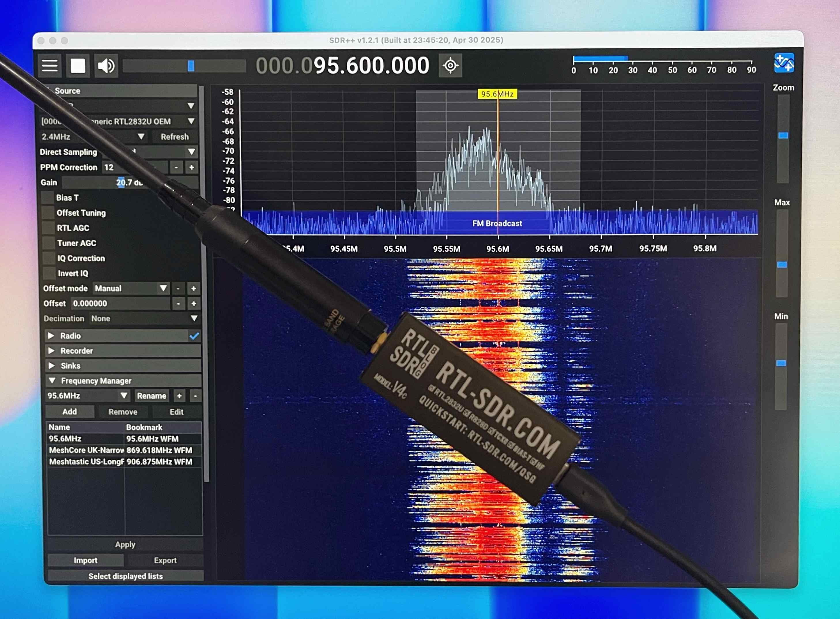
Task: Click the 95.7M frequency axis label
Action: (601, 248)
